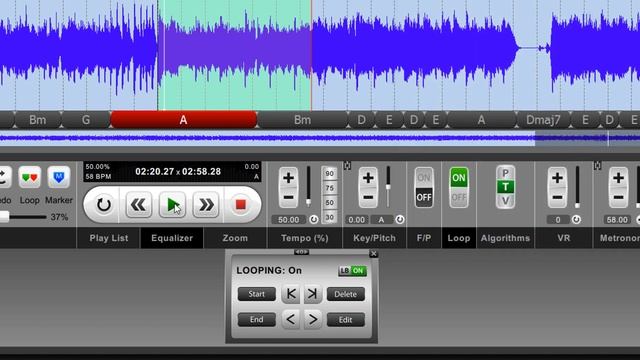Select the Dmaj7 chord marker

(543, 120)
